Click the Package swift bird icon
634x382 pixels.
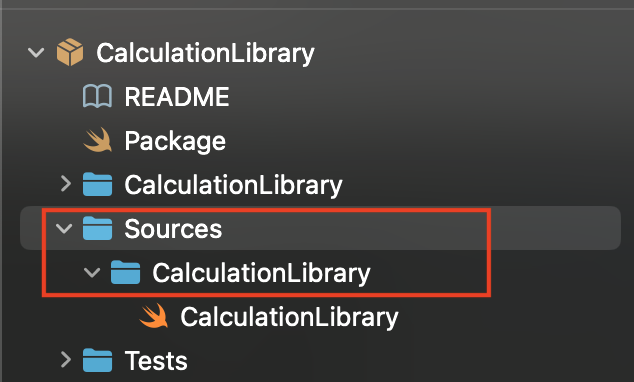coord(97,140)
